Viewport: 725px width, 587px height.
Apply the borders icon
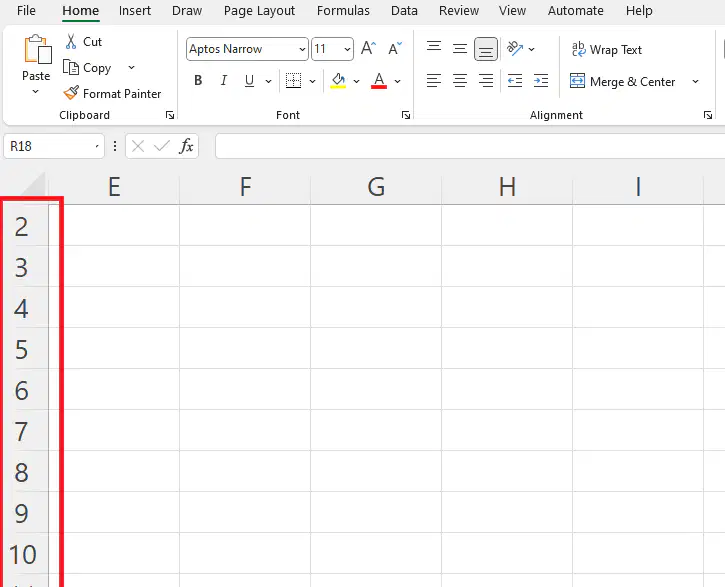(x=293, y=81)
